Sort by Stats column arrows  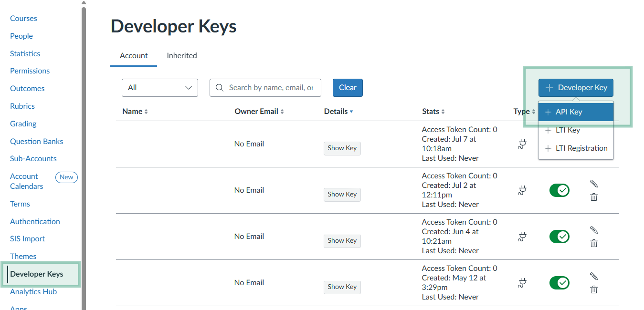coord(443,112)
